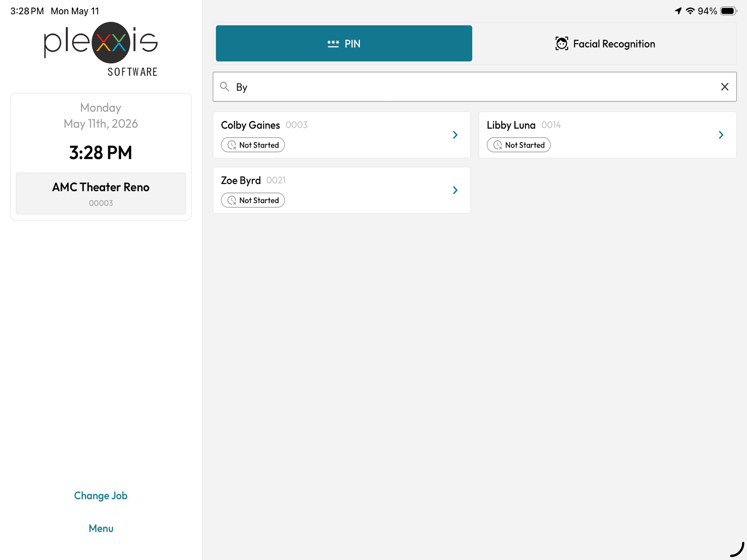Viewport: 747px width, 560px height.
Task: Switch to the Facial Recognition tab
Action: pos(605,43)
